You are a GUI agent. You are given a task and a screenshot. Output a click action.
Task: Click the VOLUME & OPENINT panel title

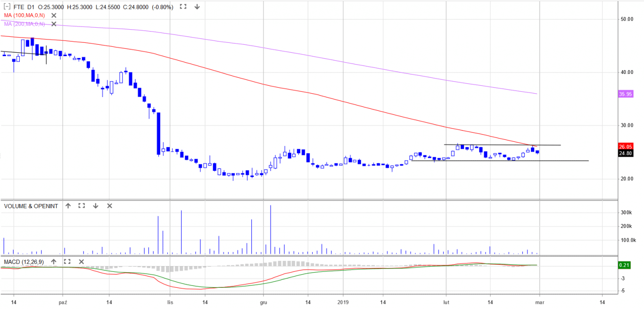click(x=31, y=206)
